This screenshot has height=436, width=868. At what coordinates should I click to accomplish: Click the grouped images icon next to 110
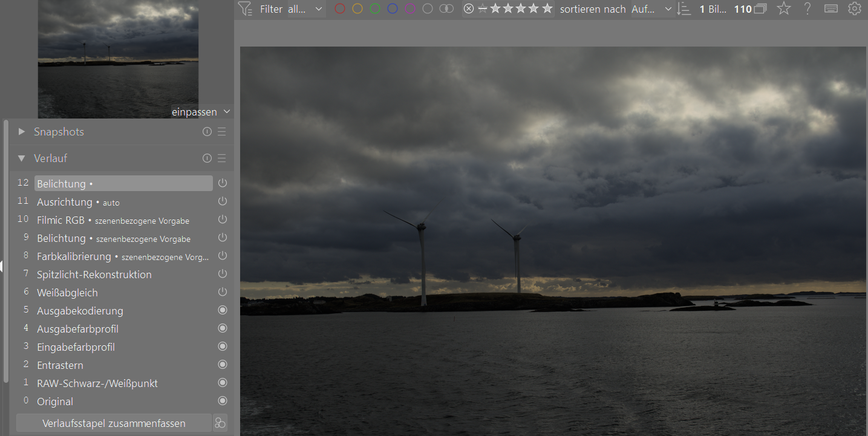pos(760,9)
